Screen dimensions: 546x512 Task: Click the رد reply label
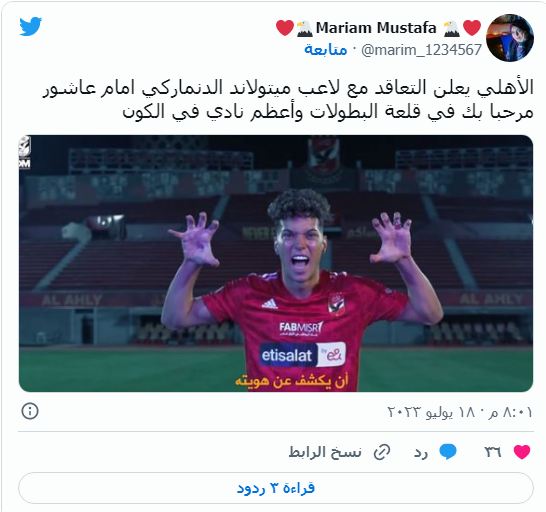pyautogui.click(x=421, y=452)
